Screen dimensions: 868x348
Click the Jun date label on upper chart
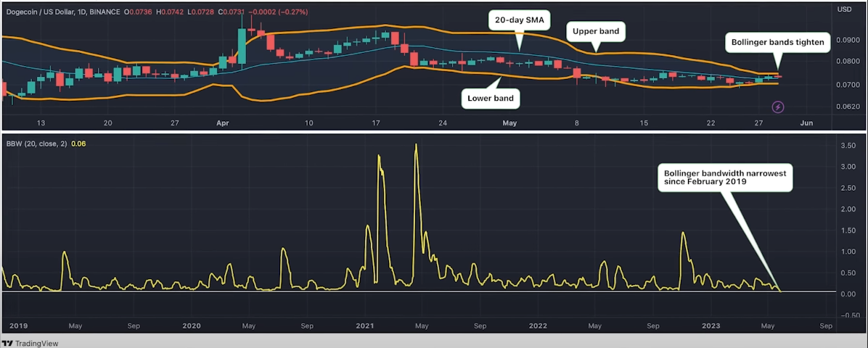click(806, 123)
